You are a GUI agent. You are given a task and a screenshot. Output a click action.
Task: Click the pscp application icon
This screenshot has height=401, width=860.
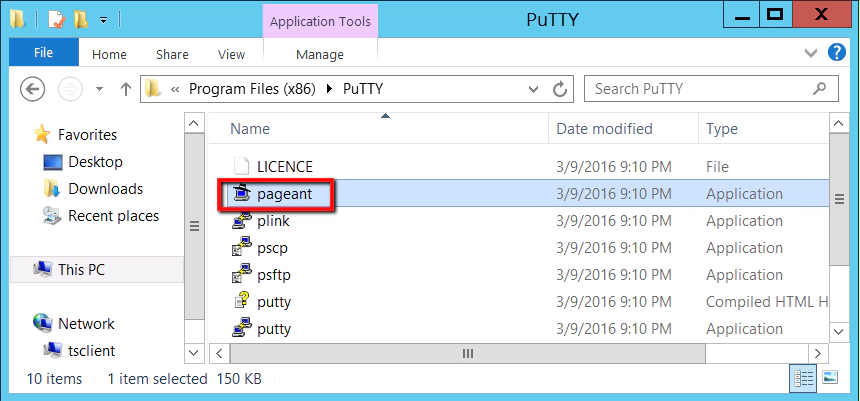(241, 248)
